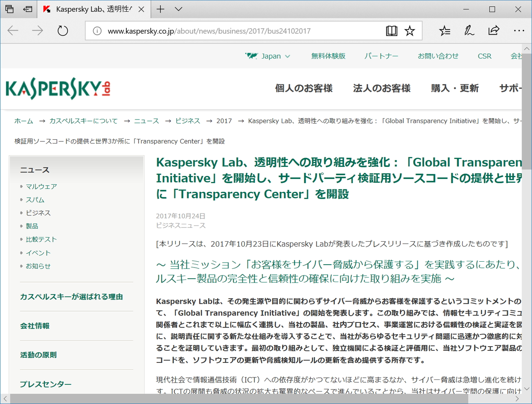
Task: Click the scroll down arrow
Action: [527, 389]
